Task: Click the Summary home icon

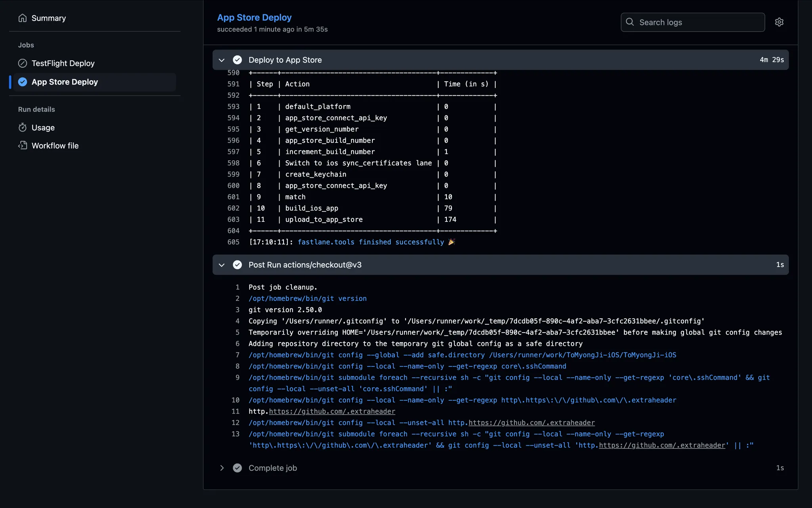Action: coord(23,18)
